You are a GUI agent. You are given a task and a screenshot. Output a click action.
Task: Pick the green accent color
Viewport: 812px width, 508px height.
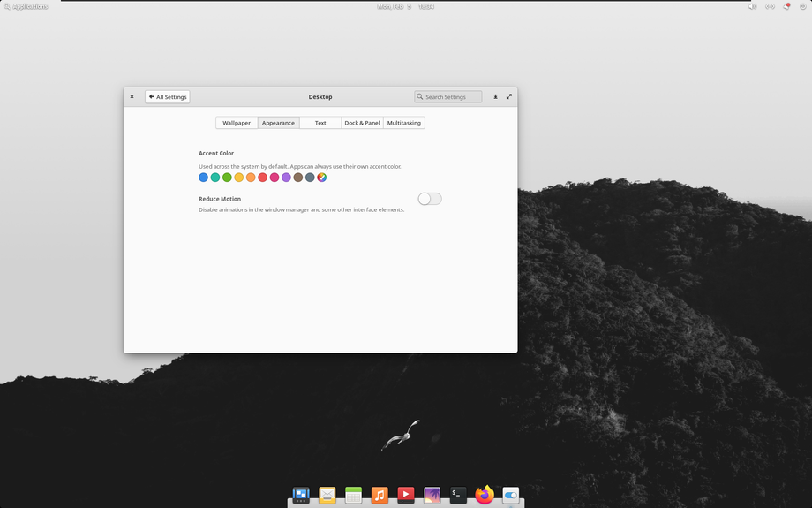227,178
